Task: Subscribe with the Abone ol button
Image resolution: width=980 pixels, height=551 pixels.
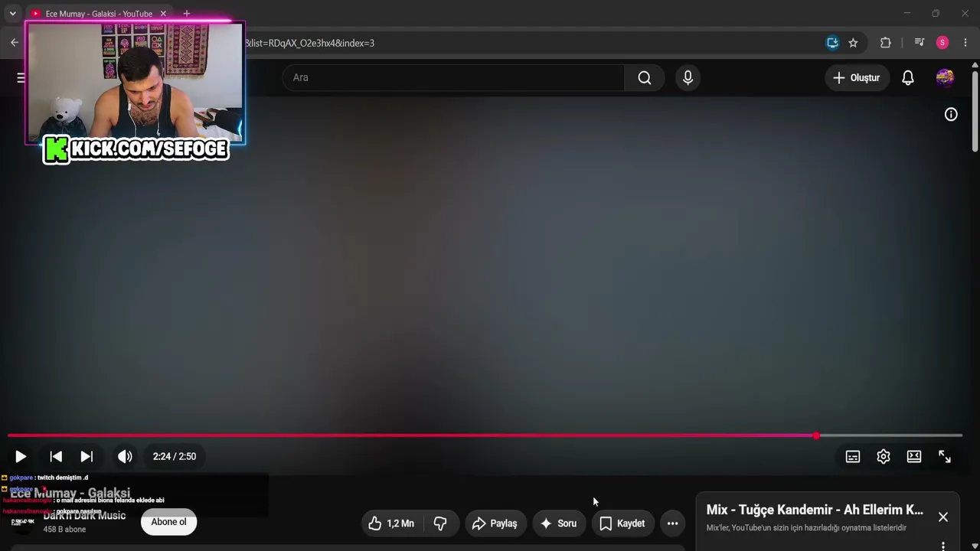Action: pos(168,522)
